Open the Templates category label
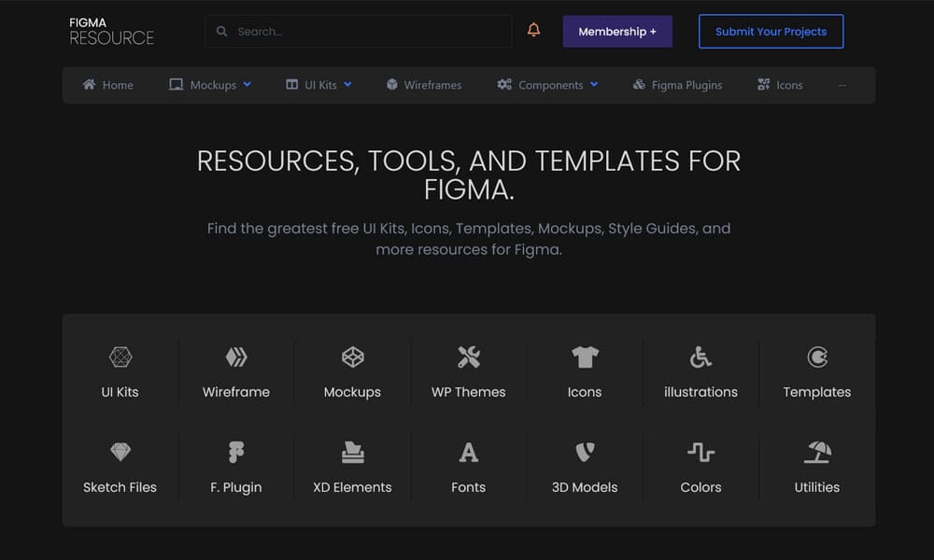This screenshot has width=934, height=560. (816, 392)
